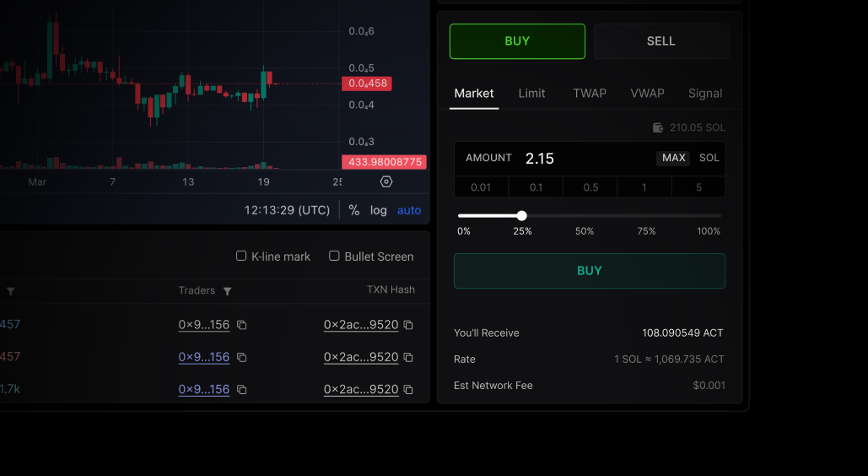The width and height of the screenshot is (868, 476).
Task: Set the amount slider to 50%
Action: [x=585, y=216]
